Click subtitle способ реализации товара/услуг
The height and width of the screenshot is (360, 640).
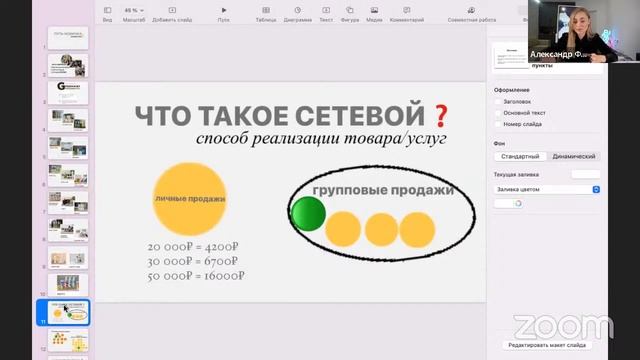[321, 139]
